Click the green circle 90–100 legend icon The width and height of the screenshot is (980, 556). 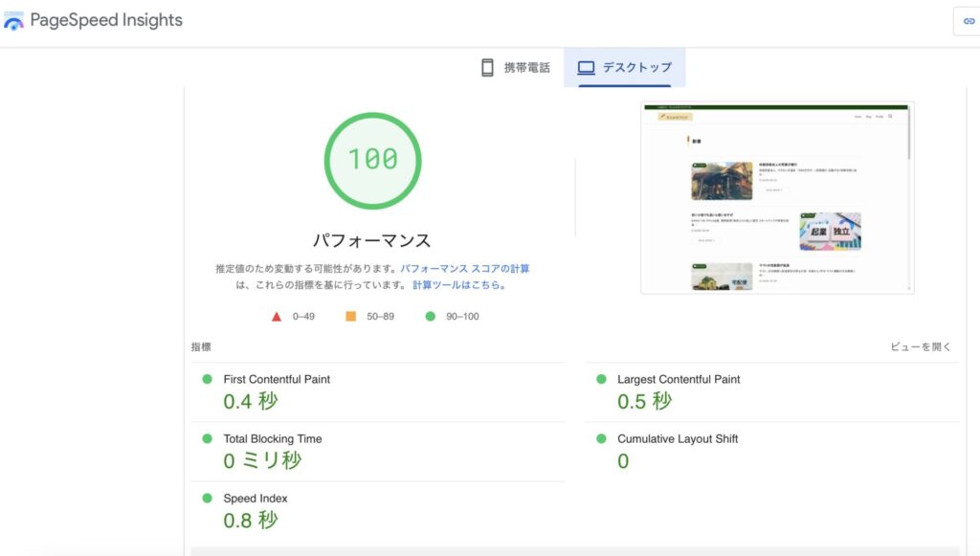[430, 316]
